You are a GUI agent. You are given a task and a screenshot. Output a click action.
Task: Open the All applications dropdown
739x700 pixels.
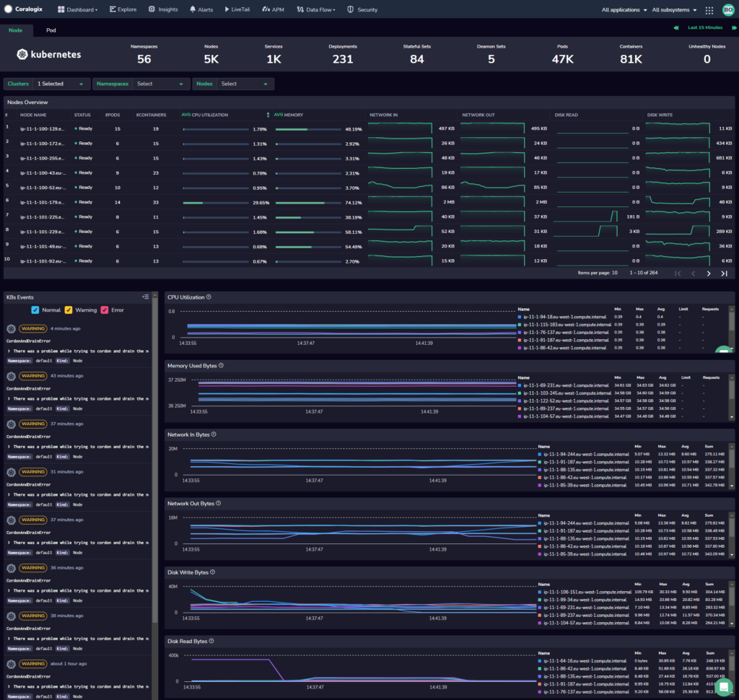click(624, 10)
